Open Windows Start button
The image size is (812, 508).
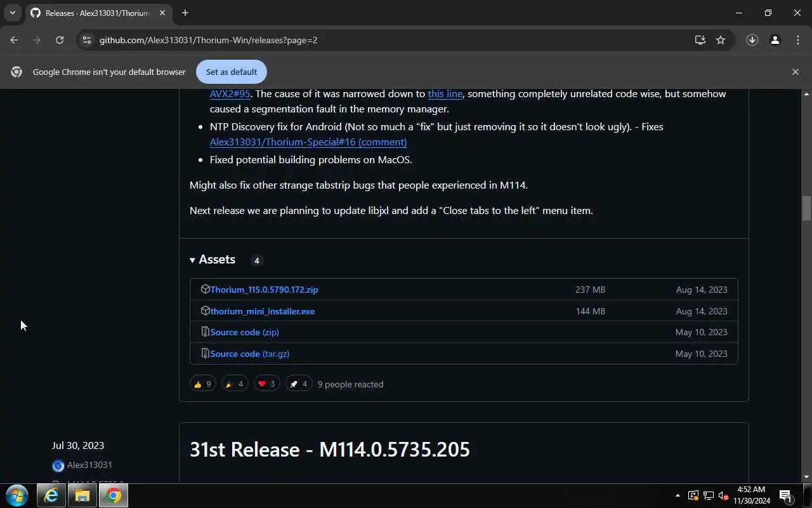(16, 495)
